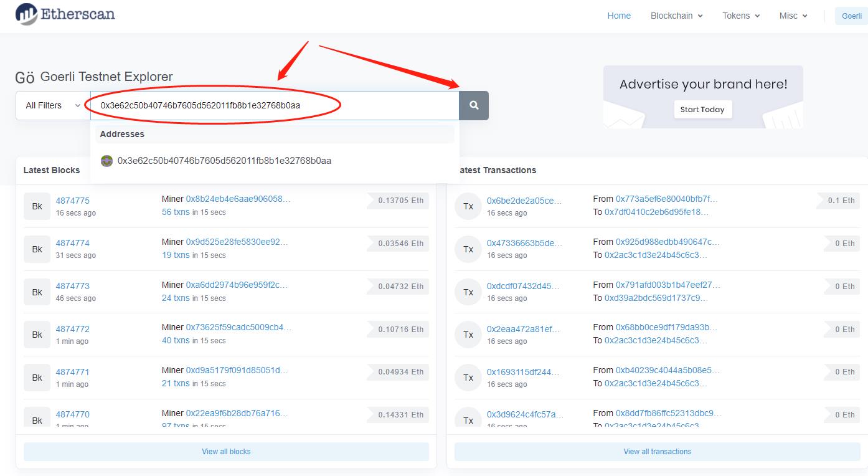Open sender address 0x773a5ef6e80040bfb7f
Screen dimensions: 868x476
(667, 199)
